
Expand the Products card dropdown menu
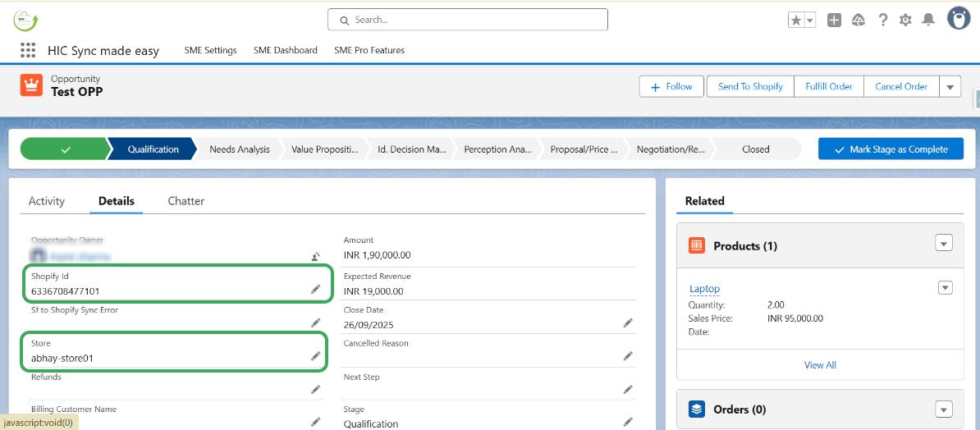coord(944,243)
